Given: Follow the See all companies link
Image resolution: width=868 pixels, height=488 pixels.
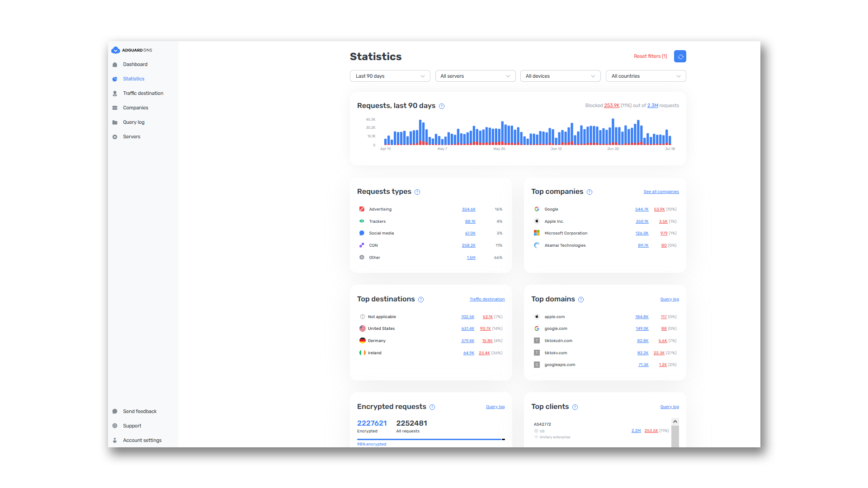Looking at the screenshot, I should tap(661, 192).
